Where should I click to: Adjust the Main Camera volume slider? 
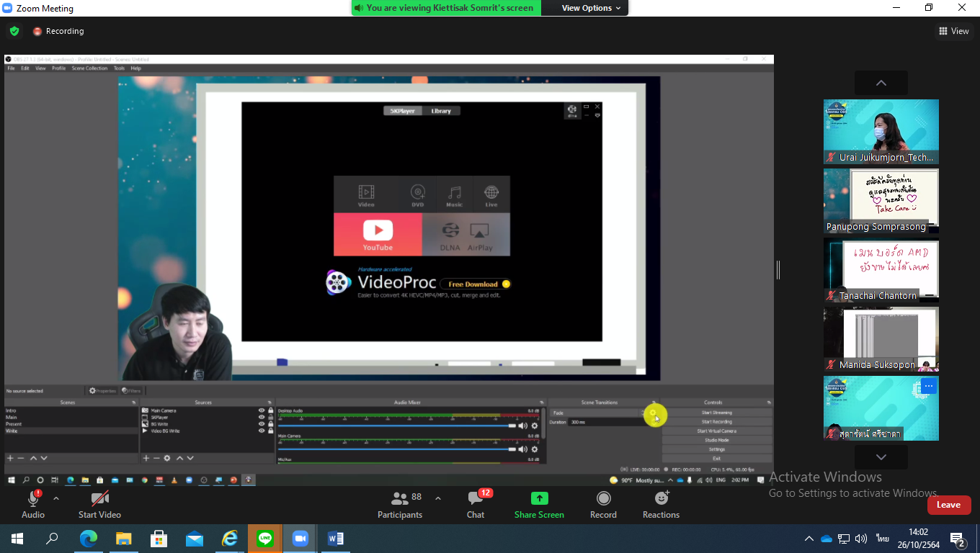(397, 449)
